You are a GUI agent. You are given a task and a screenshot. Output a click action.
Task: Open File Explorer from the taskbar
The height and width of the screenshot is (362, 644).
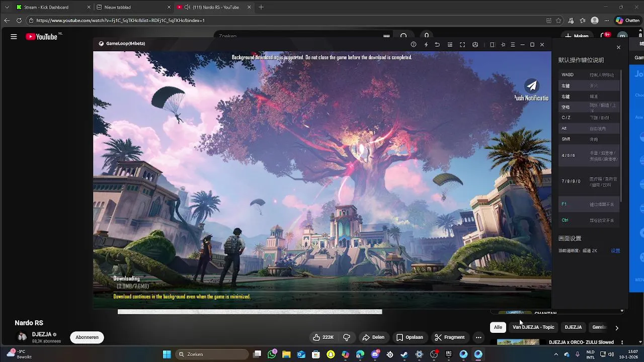(x=286, y=354)
